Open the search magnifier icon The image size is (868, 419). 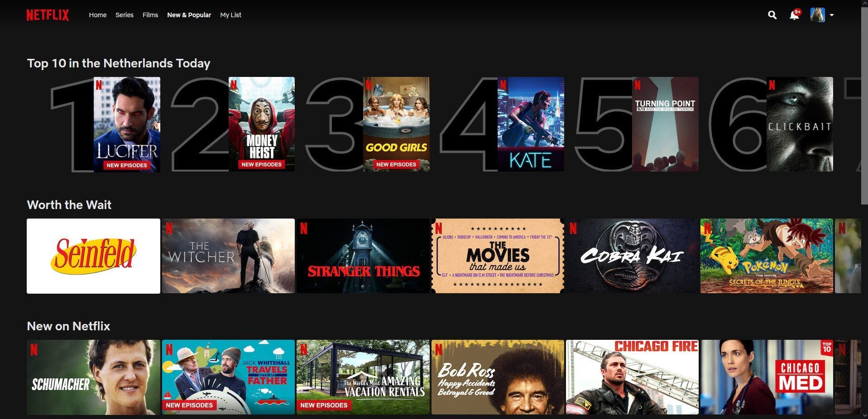(772, 15)
